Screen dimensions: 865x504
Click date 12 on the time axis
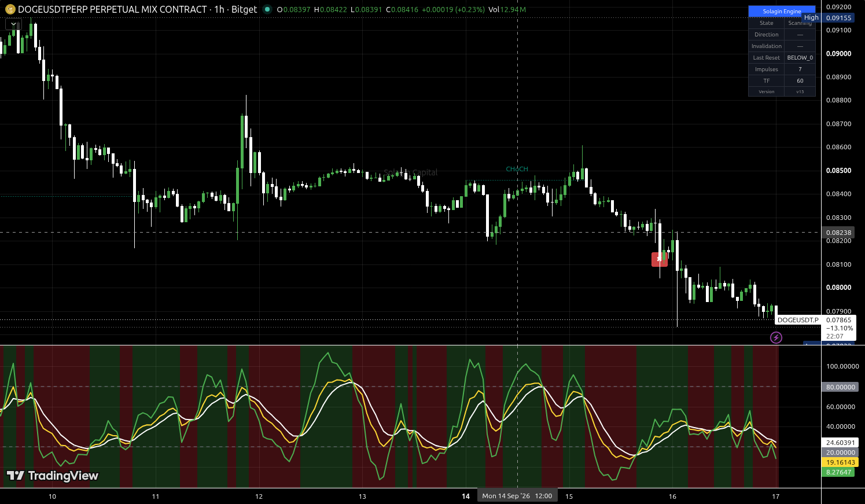259,496
